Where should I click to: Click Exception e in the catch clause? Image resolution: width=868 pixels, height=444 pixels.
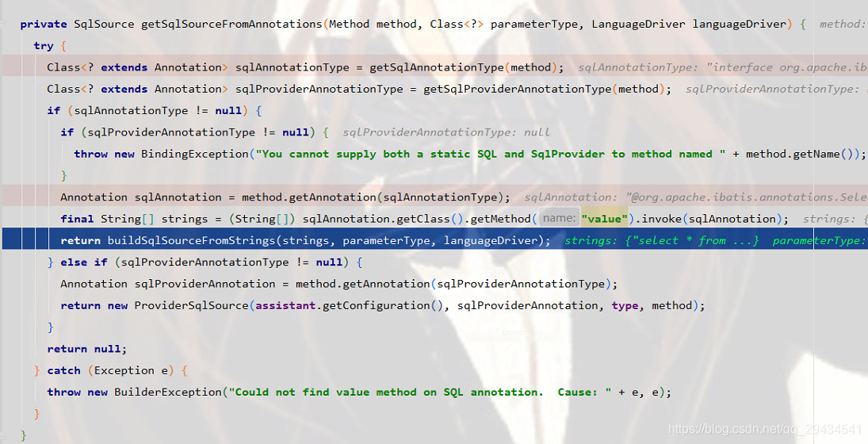(x=131, y=370)
